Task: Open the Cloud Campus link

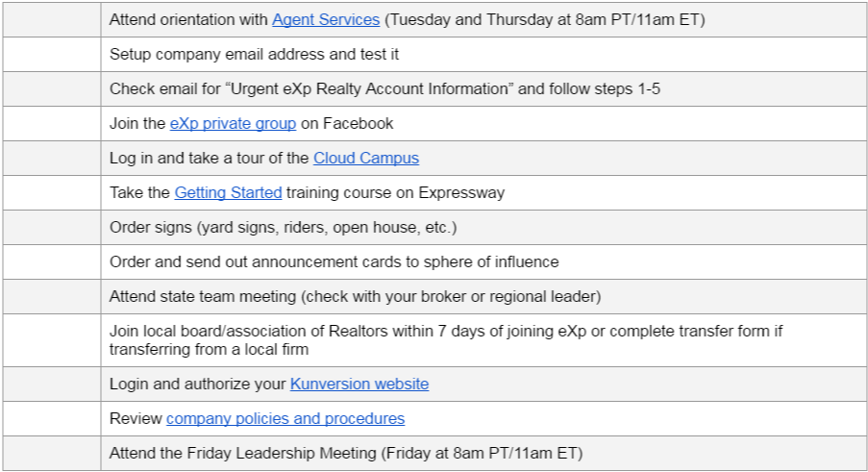Action: (x=365, y=158)
